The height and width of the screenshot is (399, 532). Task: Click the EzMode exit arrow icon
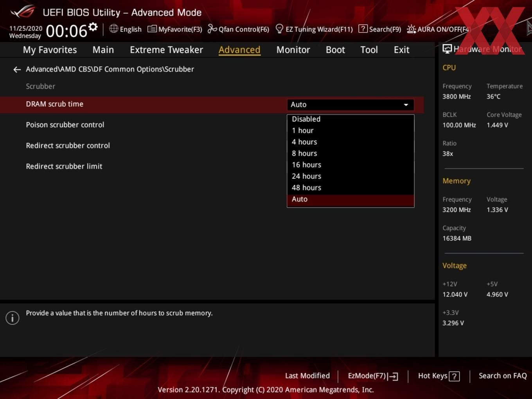pyautogui.click(x=393, y=376)
